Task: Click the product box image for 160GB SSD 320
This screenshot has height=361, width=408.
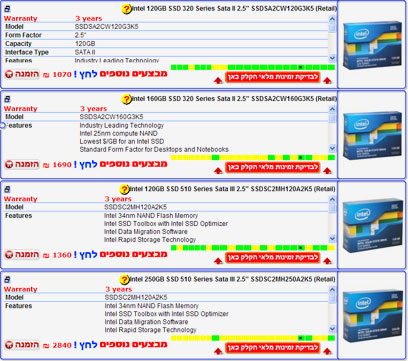Action: pyautogui.click(x=372, y=135)
